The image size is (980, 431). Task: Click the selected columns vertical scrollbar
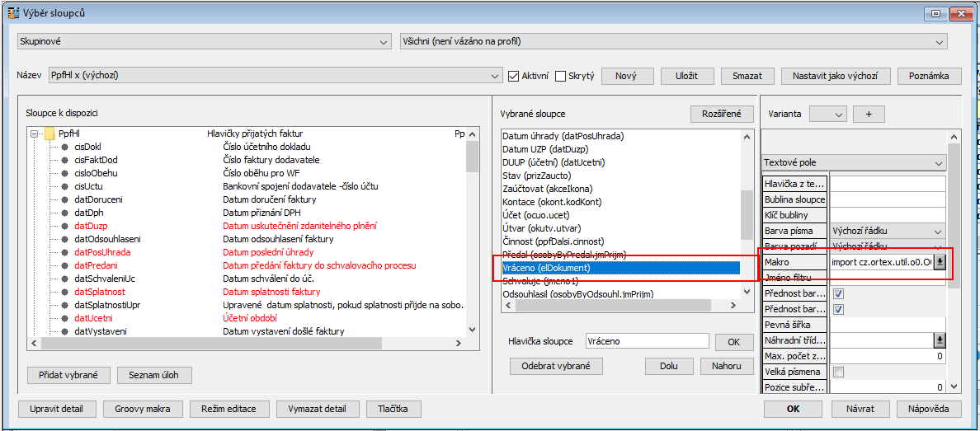pyautogui.click(x=747, y=214)
